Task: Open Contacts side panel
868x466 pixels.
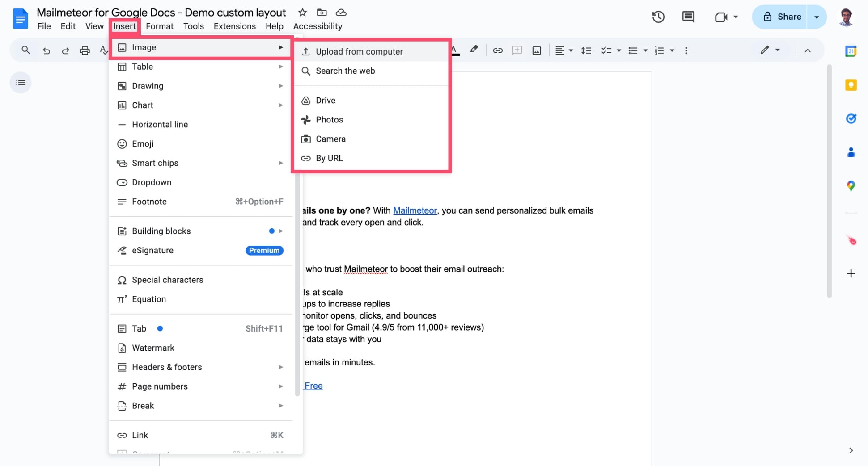Action: (851, 152)
